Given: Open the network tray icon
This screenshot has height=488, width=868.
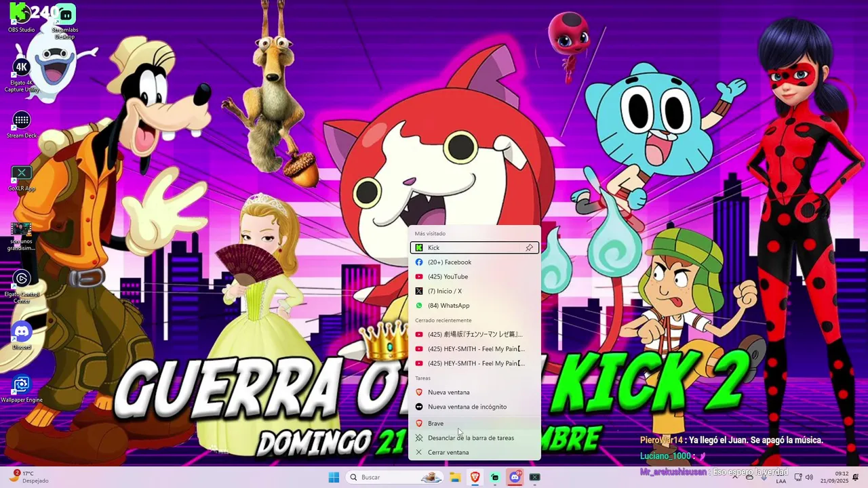Looking at the screenshot, I should 798,477.
